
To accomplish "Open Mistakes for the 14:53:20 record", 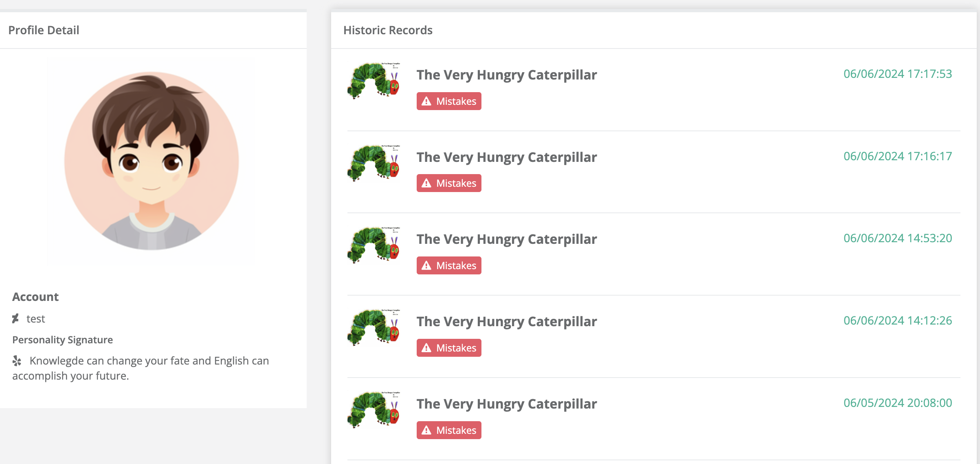I will click(449, 265).
